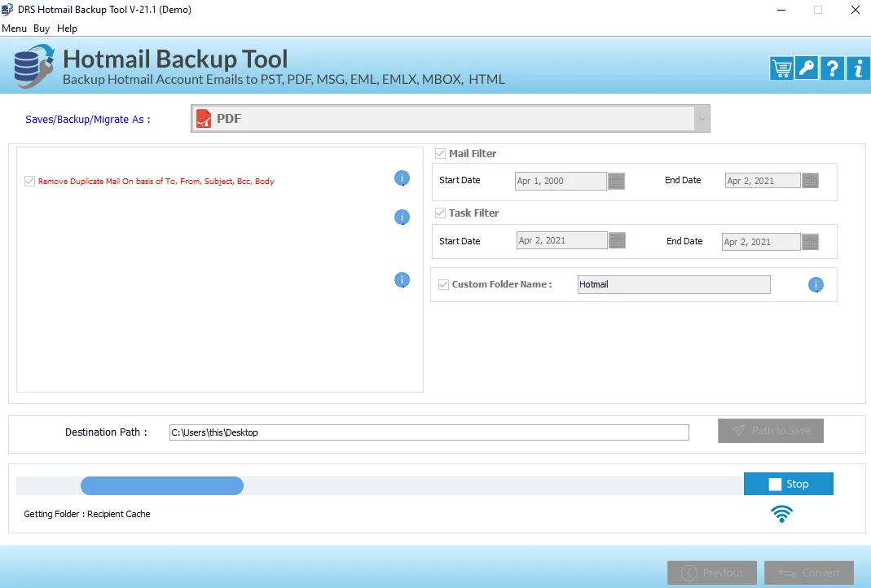
Task: Open calendar for Task Filter End Date
Action: 811,242
